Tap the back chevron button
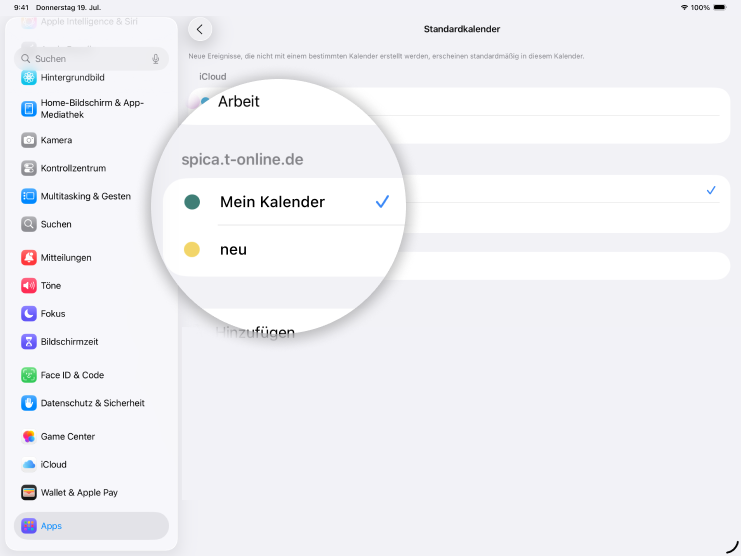The width and height of the screenshot is (741, 556). click(x=200, y=30)
